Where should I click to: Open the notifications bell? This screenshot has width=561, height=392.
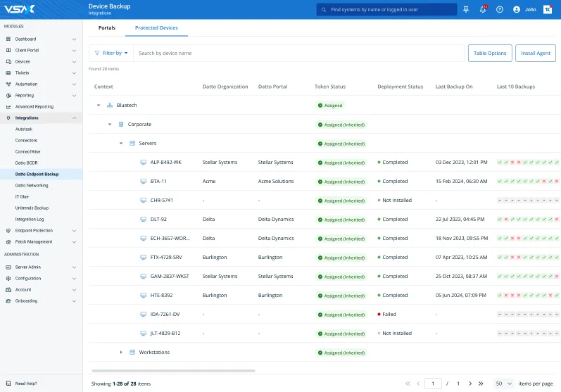pyautogui.click(x=483, y=10)
